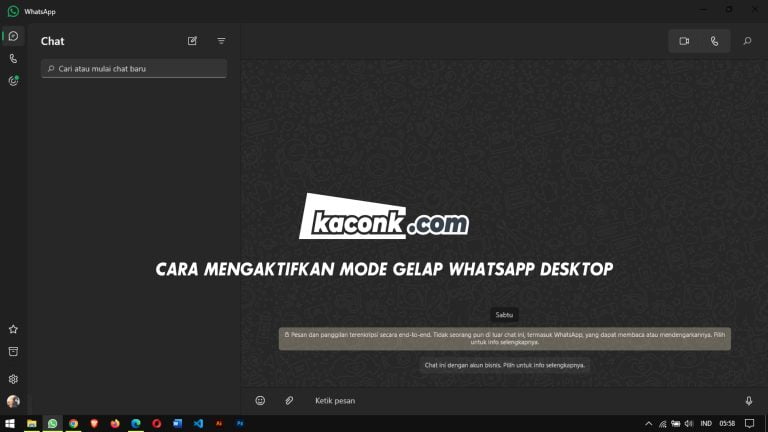Click the search chat input field
This screenshot has width=768, height=432.
tap(134, 69)
